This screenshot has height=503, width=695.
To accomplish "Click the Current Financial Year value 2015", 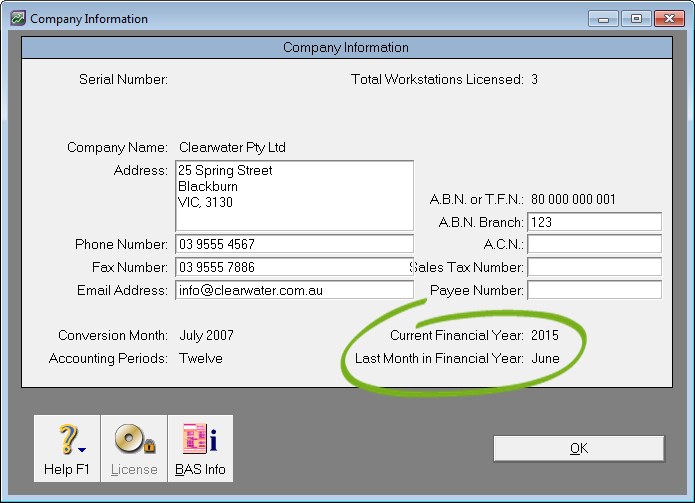I will click(x=545, y=335).
